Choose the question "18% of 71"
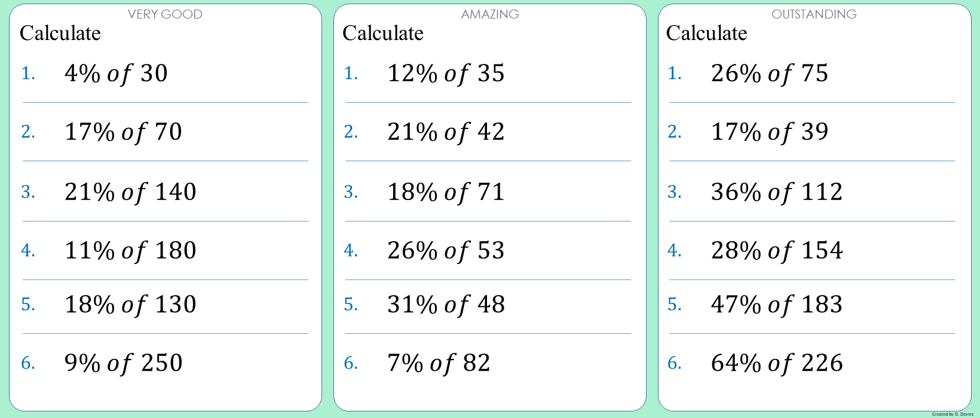Screen dimensions: 980x418 (x=446, y=192)
